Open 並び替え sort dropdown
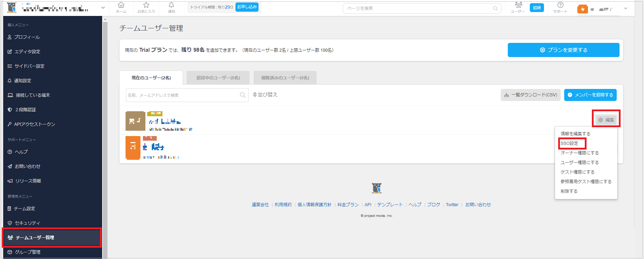 tap(265, 95)
